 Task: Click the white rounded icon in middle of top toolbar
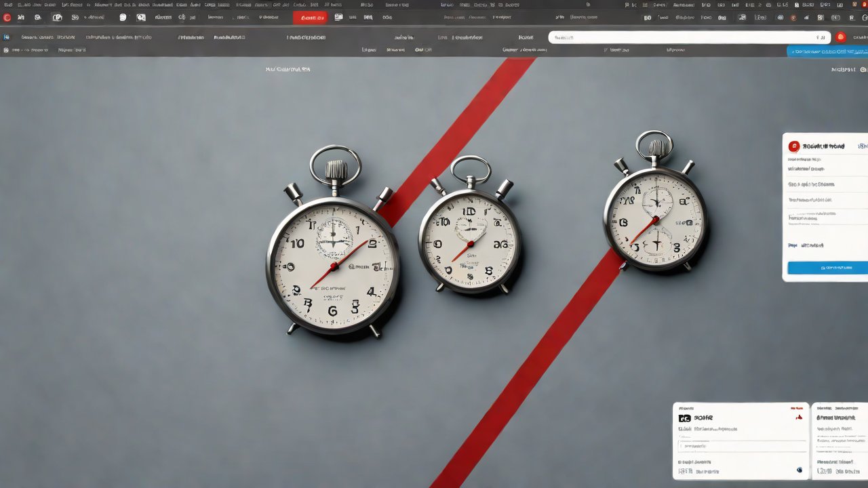pyautogui.click(x=123, y=17)
